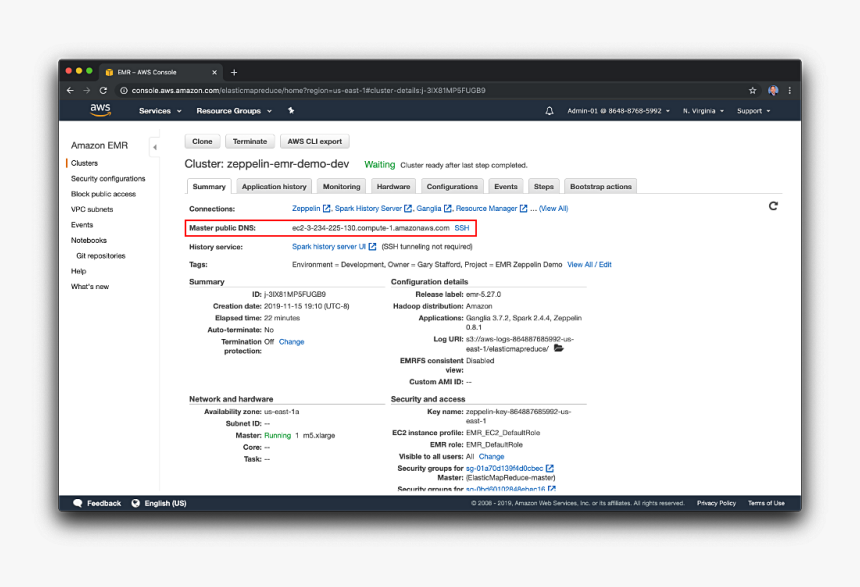Click the Feedback speech bubble icon

77,503
